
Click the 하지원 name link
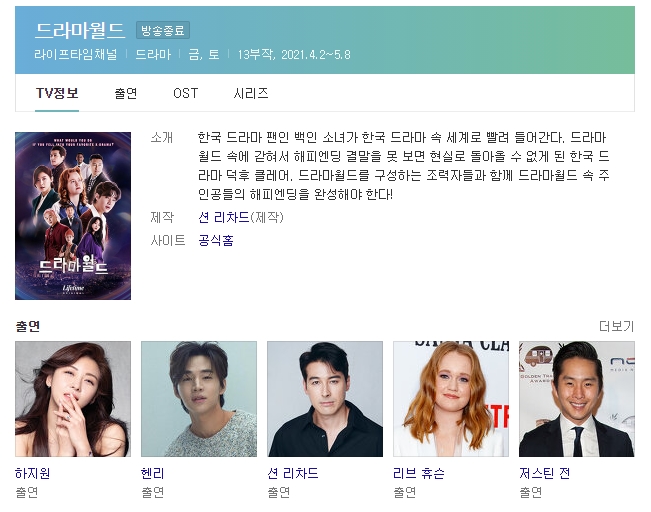coord(32,473)
